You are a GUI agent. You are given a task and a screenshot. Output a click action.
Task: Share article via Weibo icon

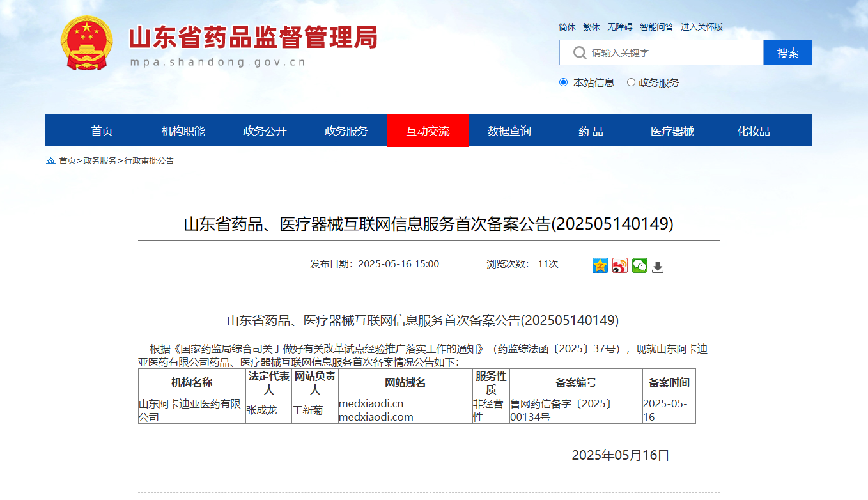619,265
